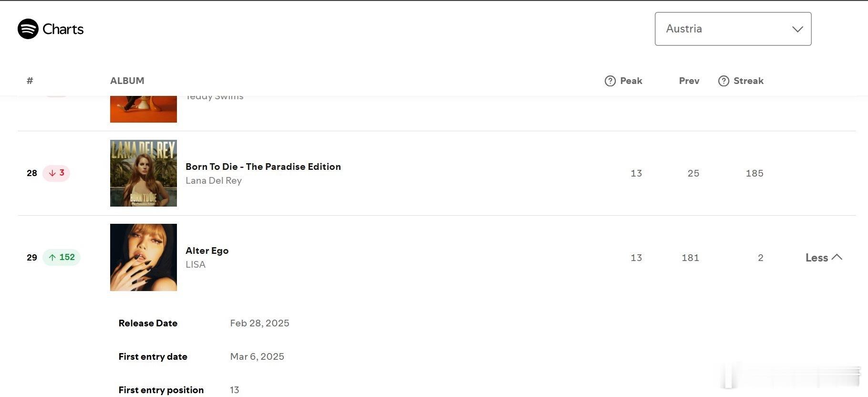This screenshot has width=868, height=397.
Task: Open the Alter Ego album title link
Action: pos(207,251)
